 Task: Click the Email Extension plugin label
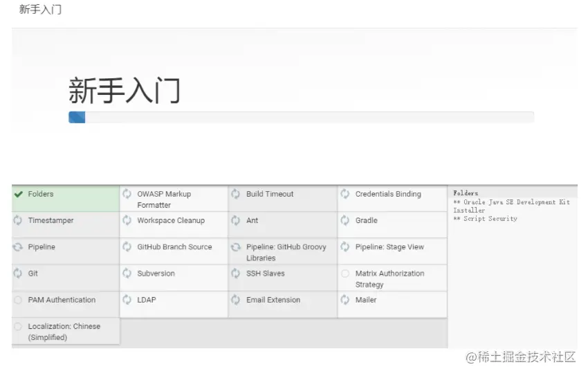(273, 300)
